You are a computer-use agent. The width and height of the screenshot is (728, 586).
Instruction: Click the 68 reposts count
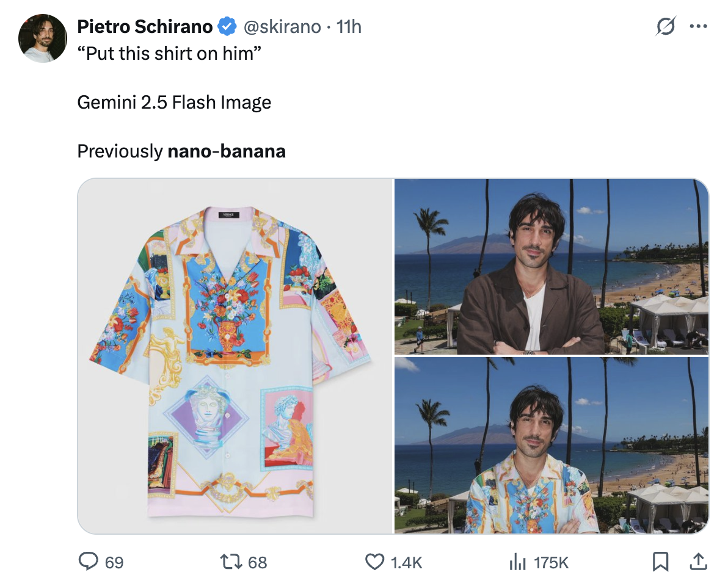258,562
